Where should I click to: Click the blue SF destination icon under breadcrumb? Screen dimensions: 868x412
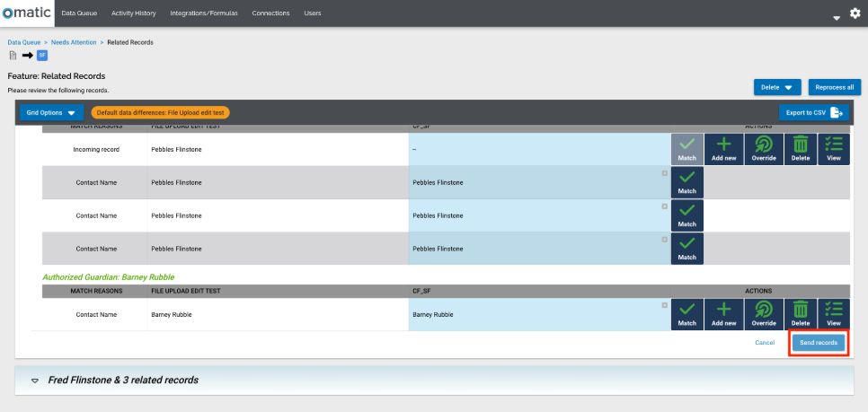[x=42, y=56]
